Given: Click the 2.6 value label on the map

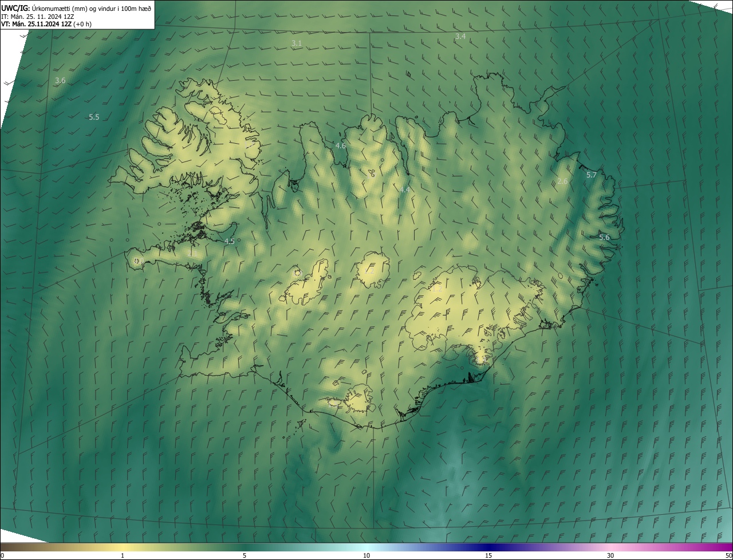Looking at the screenshot, I should 562,181.
